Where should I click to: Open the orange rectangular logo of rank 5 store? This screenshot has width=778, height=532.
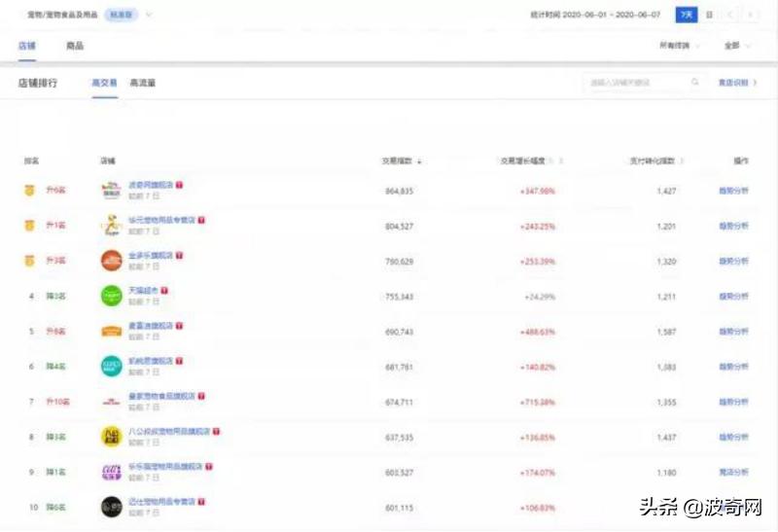click(x=112, y=331)
